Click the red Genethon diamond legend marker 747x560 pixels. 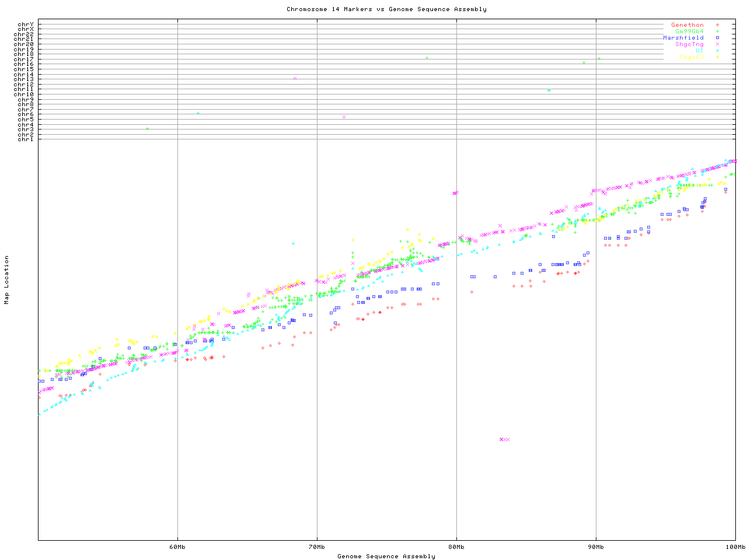coord(717,25)
